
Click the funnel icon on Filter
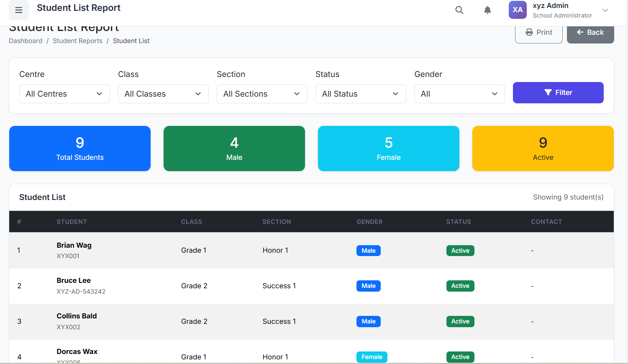coord(548,93)
